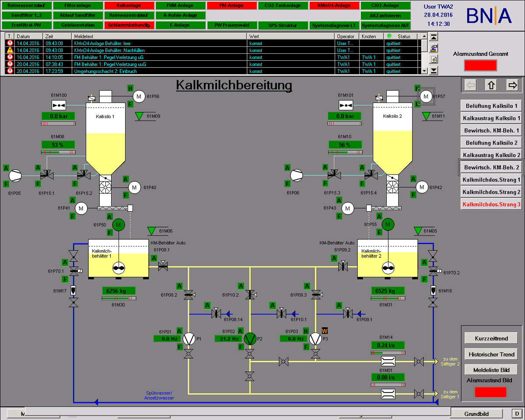Open the Kalkanlage plant page
This screenshot has height=420, width=525.
click(129, 6)
